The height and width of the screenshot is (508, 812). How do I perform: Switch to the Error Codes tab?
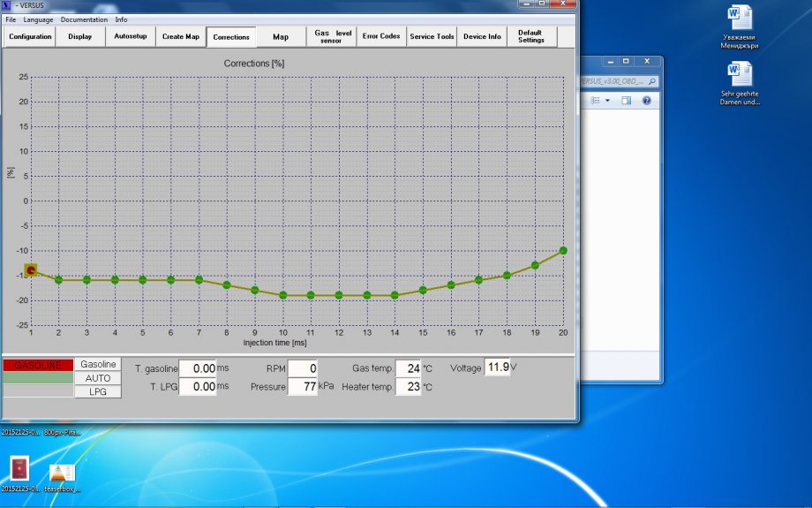coord(381,36)
